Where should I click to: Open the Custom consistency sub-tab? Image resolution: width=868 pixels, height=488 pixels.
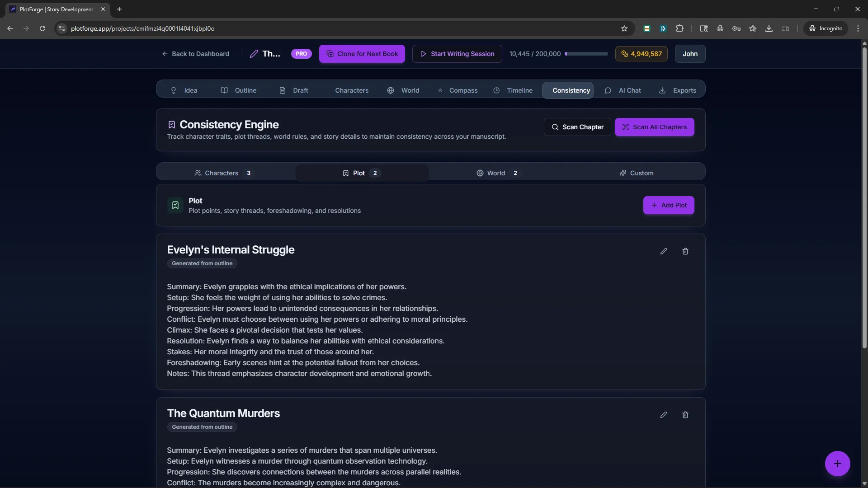pos(636,173)
